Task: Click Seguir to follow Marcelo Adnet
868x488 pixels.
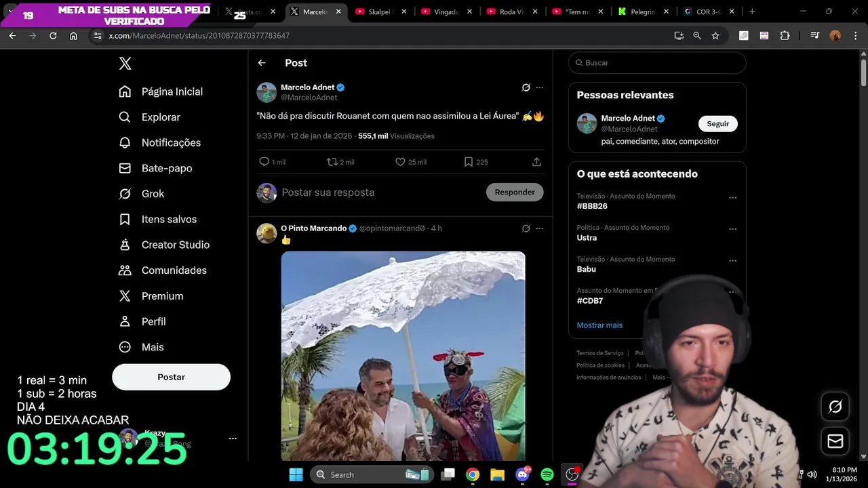Action: [x=717, y=124]
